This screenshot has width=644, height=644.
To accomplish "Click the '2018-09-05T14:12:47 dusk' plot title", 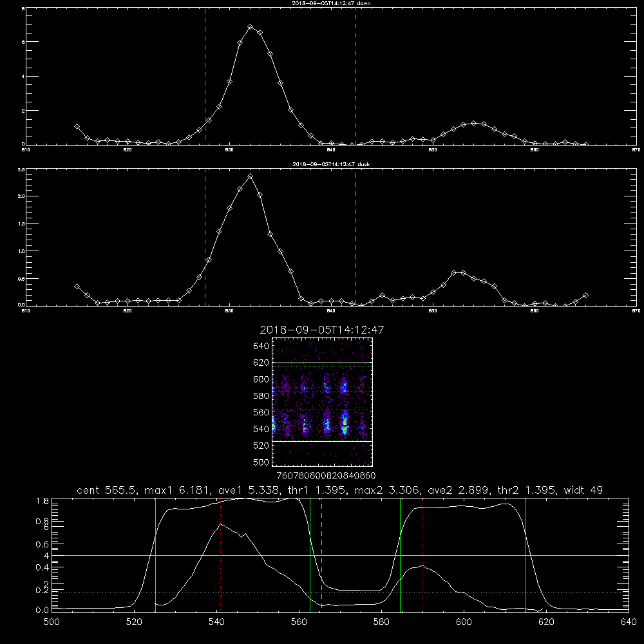I will (x=331, y=164).
